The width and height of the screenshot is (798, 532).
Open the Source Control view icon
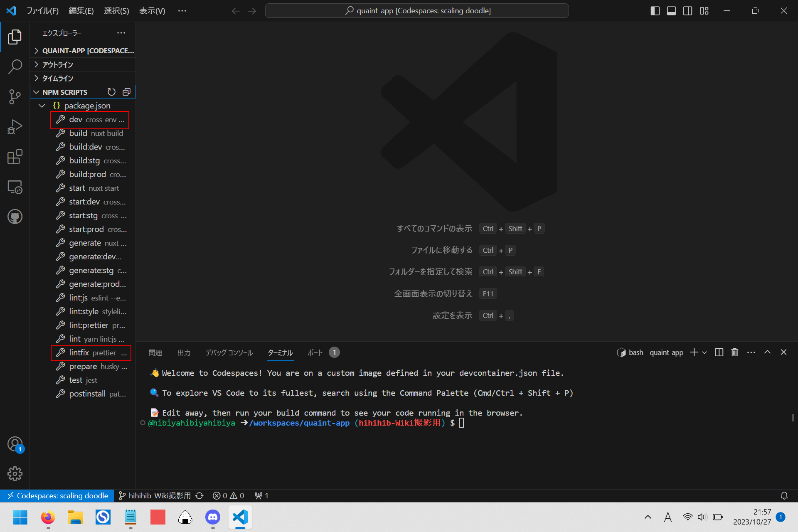[15, 96]
